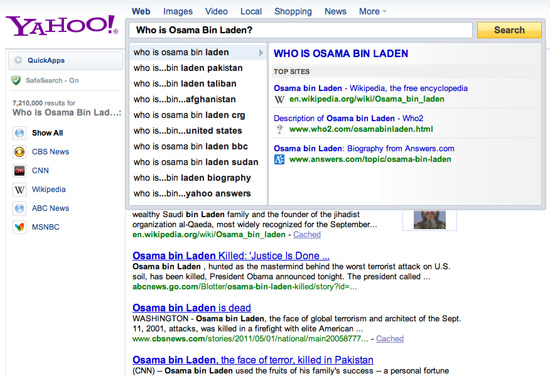Click the Who2 question mark favicon
The width and height of the screenshot is (550, 376).
coord(279,129)
